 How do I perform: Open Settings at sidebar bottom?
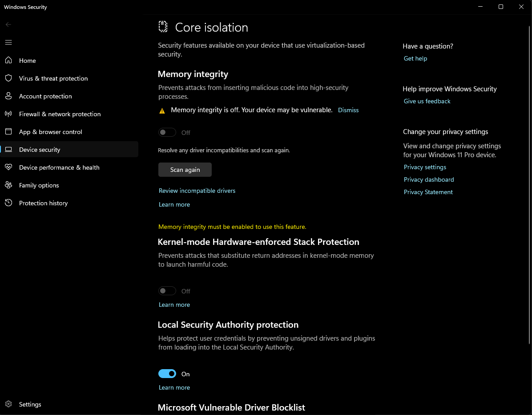(69, 404)
